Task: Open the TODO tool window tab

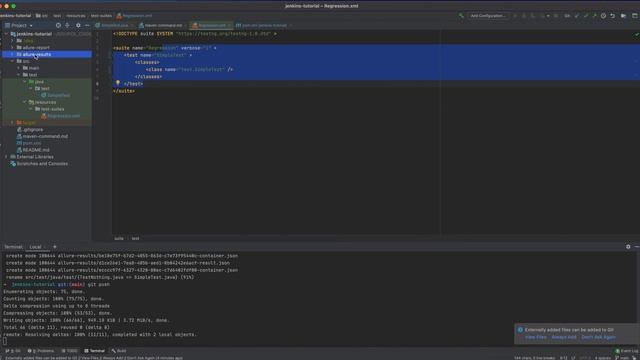Action: point(69,351)
